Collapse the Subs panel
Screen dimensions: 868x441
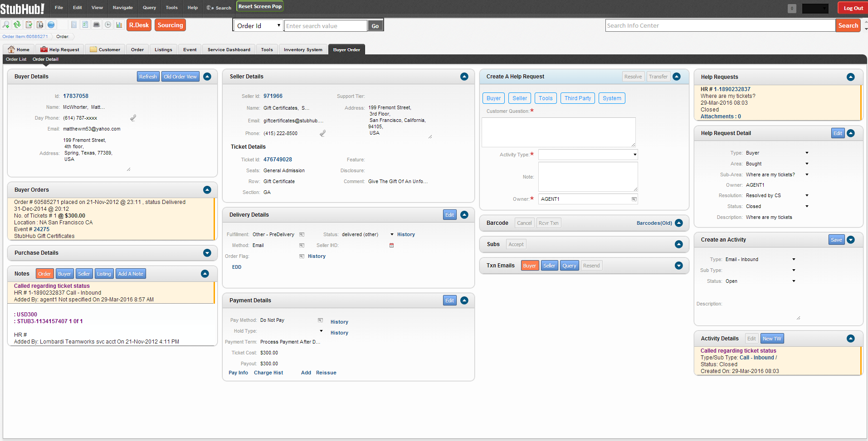coord(679,244)
